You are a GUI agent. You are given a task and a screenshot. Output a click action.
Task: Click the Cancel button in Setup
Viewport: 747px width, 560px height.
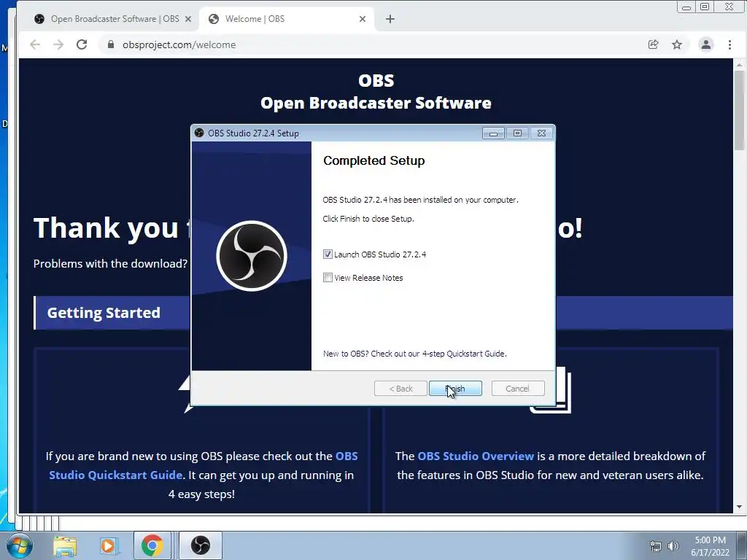pyautogui.click(x=517, y=389)
